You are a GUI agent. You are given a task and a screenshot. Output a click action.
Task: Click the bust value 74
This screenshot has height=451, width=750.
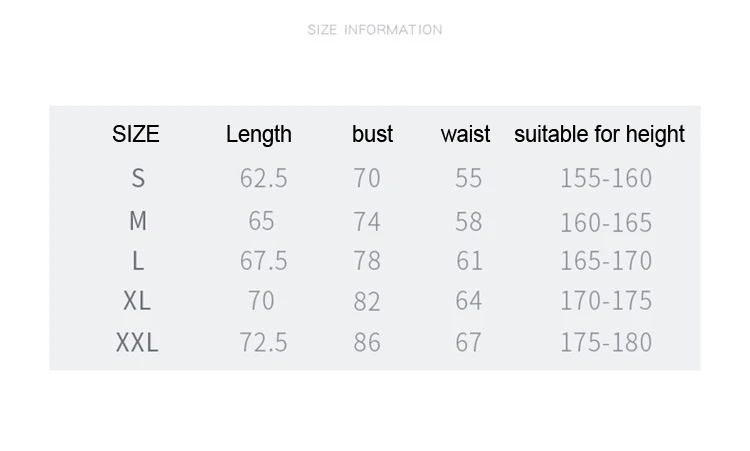(367, 221)
